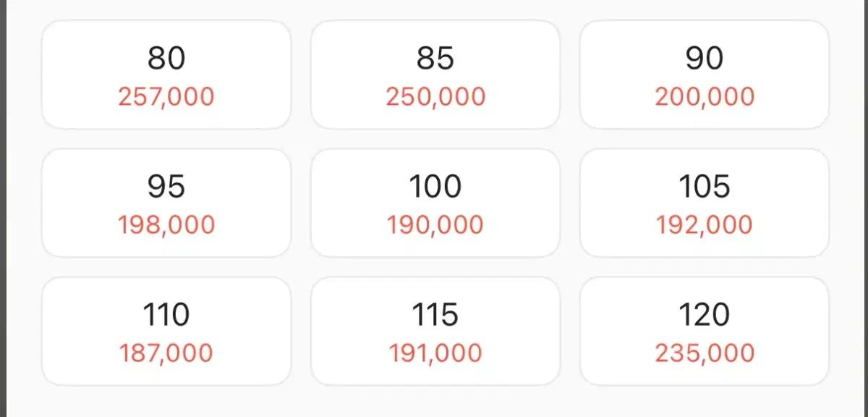This screenshot has height=417, width=868.
Task: Click the 190,000 price label
Action: [435, 225]
